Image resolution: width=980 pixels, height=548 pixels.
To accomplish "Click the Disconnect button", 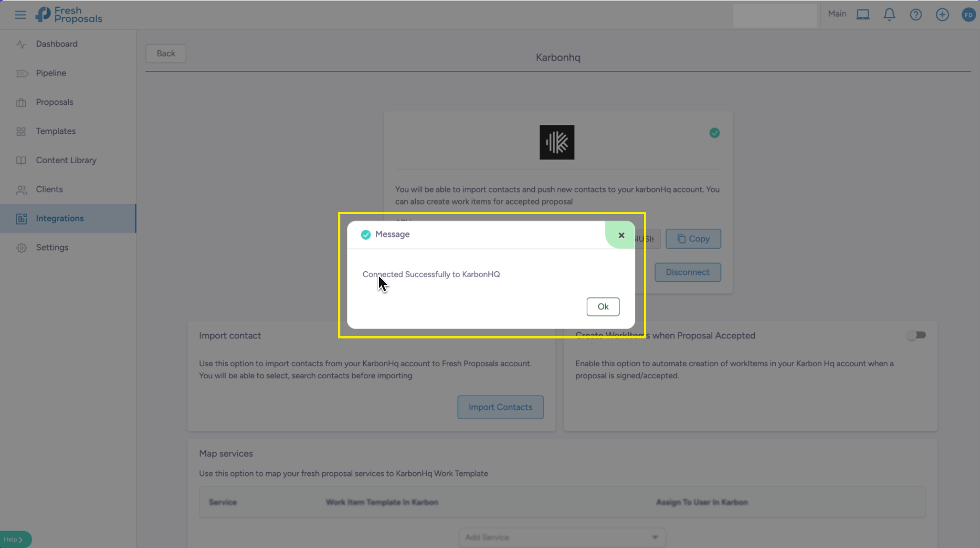I will coord(688,272).
